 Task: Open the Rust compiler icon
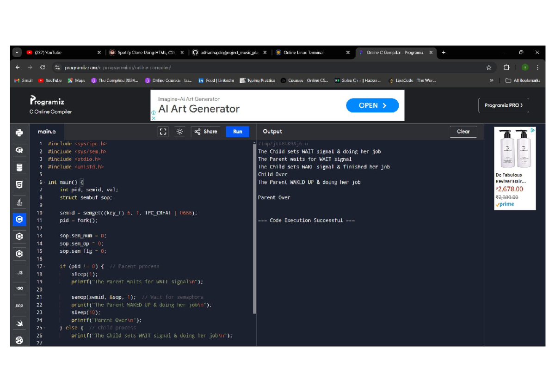(x=19, y=340)
